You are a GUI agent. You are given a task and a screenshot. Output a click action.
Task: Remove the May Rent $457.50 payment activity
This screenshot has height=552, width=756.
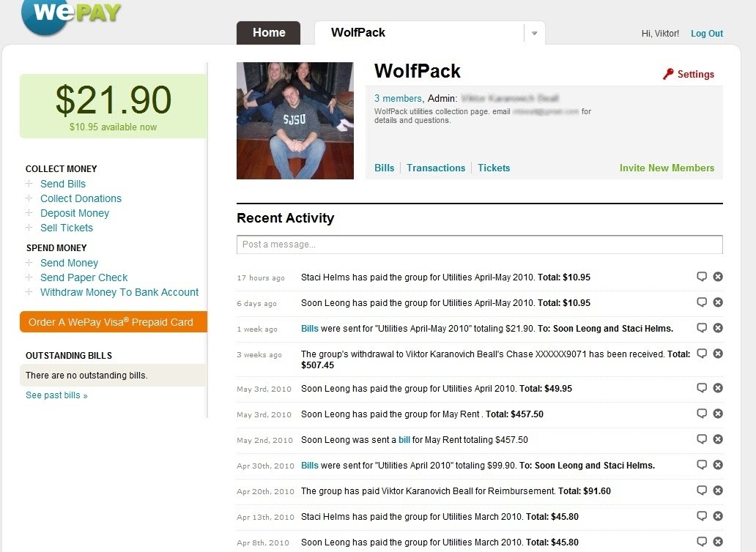coord(718,414)
